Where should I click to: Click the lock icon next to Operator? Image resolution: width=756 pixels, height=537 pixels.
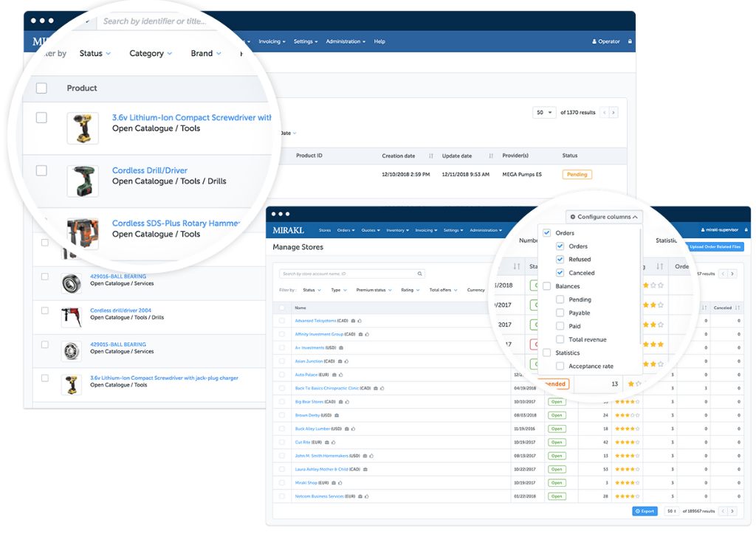pos(630,41)
